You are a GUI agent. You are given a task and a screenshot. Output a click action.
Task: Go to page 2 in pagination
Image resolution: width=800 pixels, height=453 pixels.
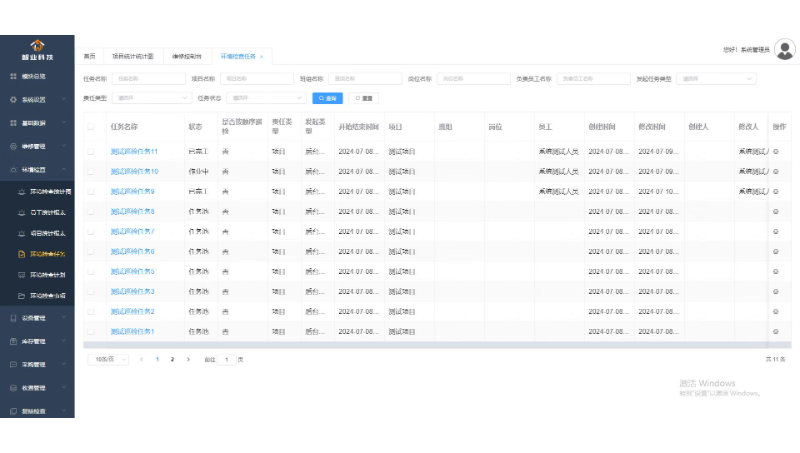click(172, 360)
